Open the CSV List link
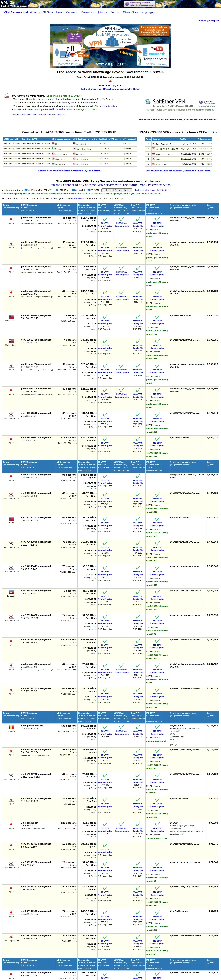Viewport: 221px width, 980px height. [77, 199]
